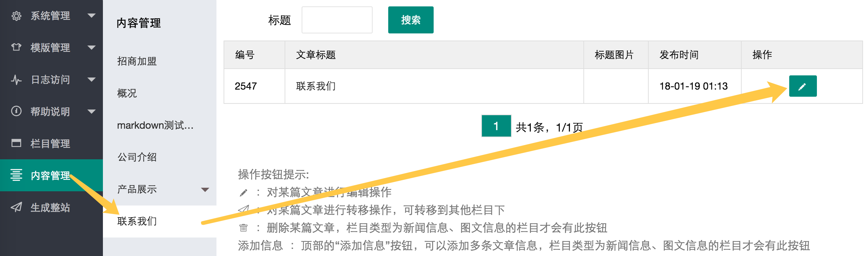Expand the 系统管理 dropdown arrow
The image size is (868, 256).
(x=92, y=16)
